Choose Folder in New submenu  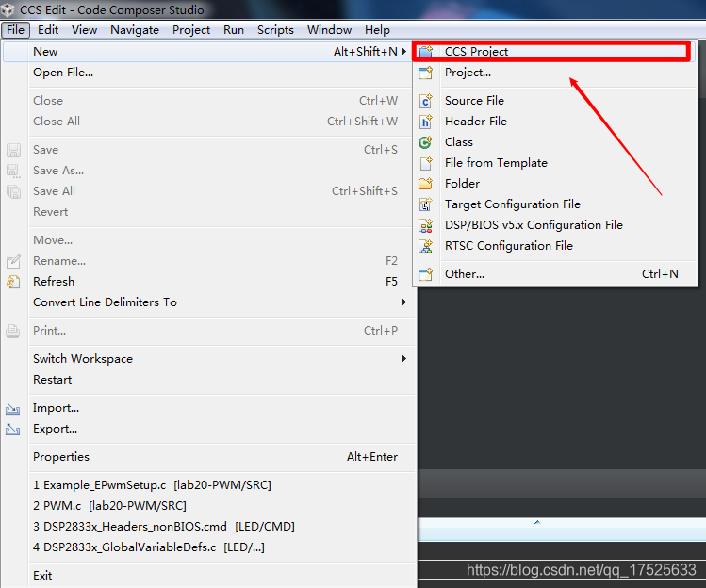pyautogui.click(x=555, y=184)
